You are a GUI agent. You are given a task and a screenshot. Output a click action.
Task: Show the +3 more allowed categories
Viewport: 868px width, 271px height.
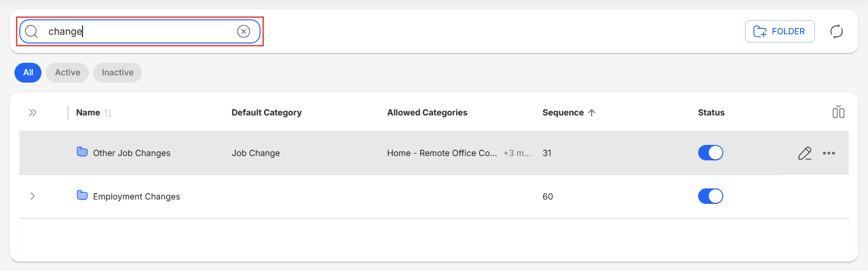[517, 153]
